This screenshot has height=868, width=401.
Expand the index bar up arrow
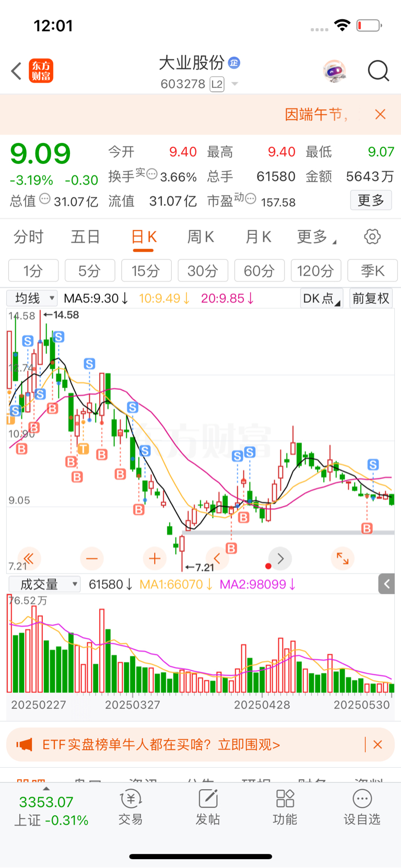(x=46, y=789)
